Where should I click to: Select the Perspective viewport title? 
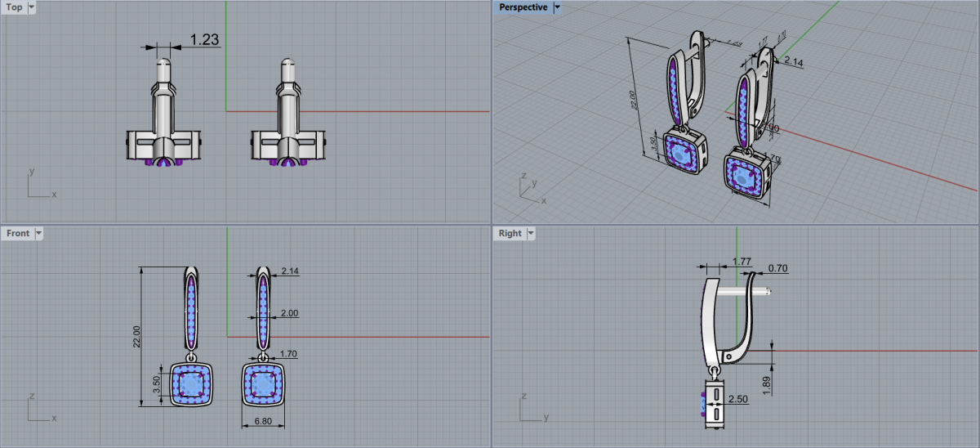click(523, 7)
